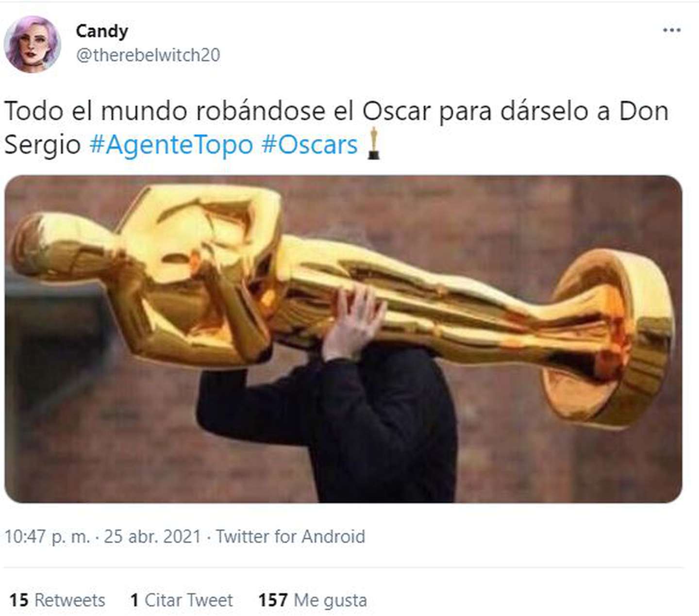
Task: Click the tweet text line starting 'Todo el mundo'
Action: pyautogui.click(x=336, y=111)
